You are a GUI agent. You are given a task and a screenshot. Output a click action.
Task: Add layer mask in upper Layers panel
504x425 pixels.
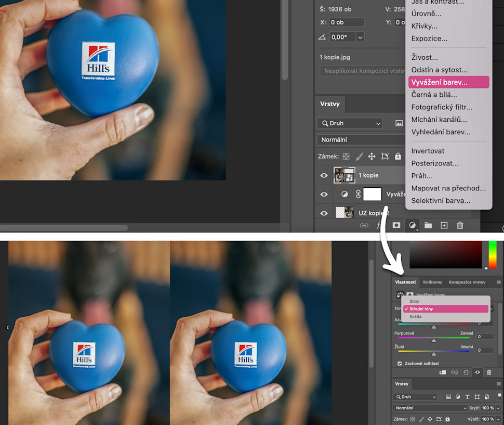396,225
